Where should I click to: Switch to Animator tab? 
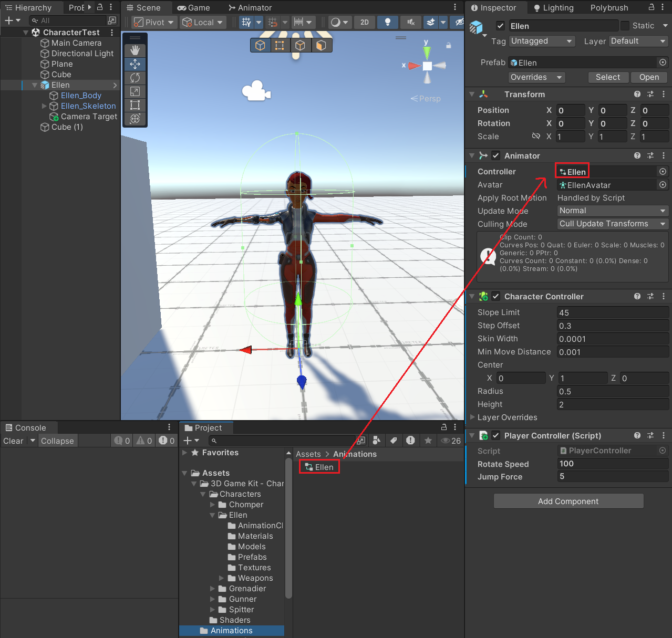point(250,8)
